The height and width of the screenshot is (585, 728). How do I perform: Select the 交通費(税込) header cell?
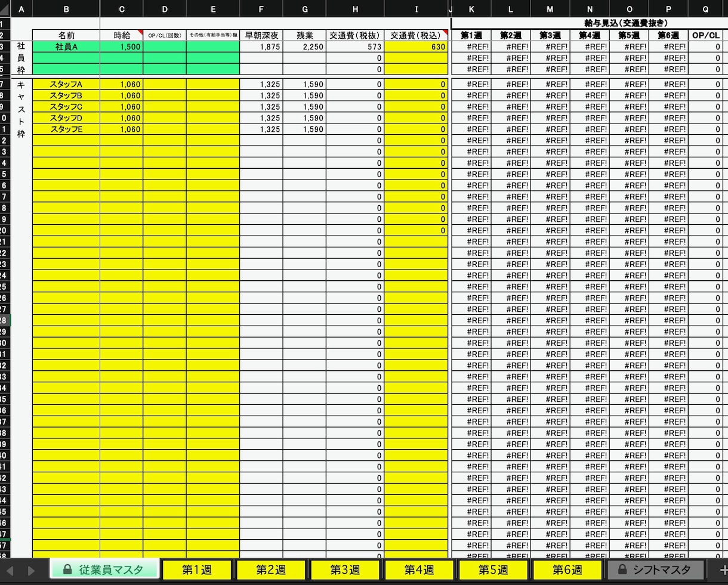[x=417, y=35]
